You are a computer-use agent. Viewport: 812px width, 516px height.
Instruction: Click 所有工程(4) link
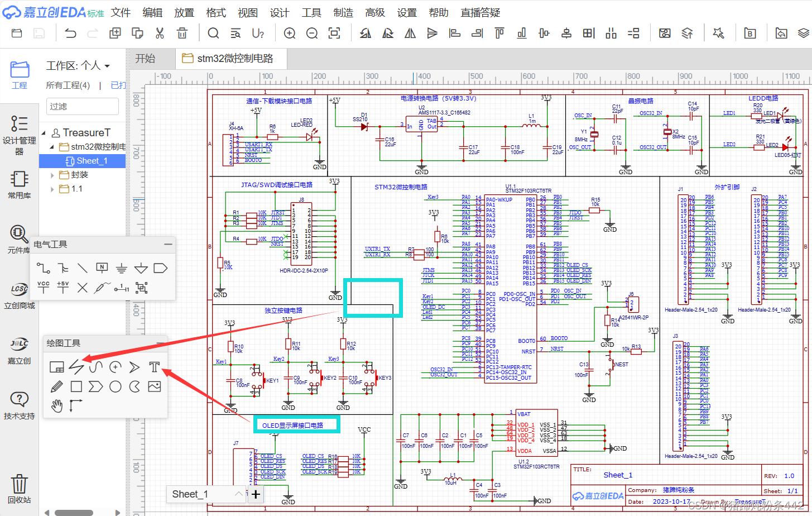click(x=68, y=85)
